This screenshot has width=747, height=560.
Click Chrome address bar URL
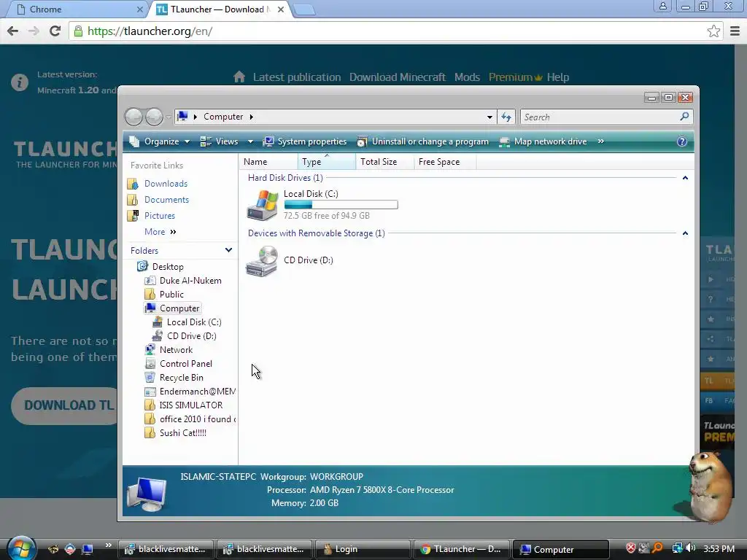[x=150, y=31]
